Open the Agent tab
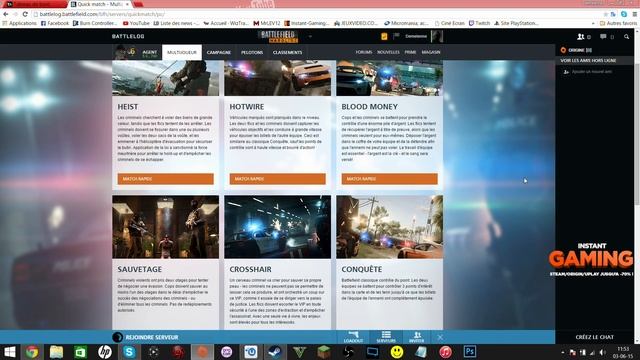This screenshot has width=640, height=360. coord(149,52)
